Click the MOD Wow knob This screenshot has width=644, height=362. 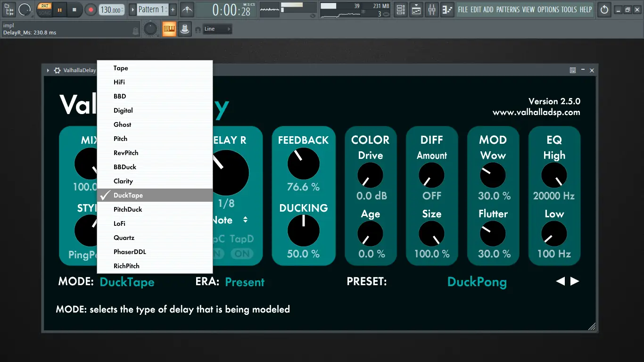pos(493,176)
